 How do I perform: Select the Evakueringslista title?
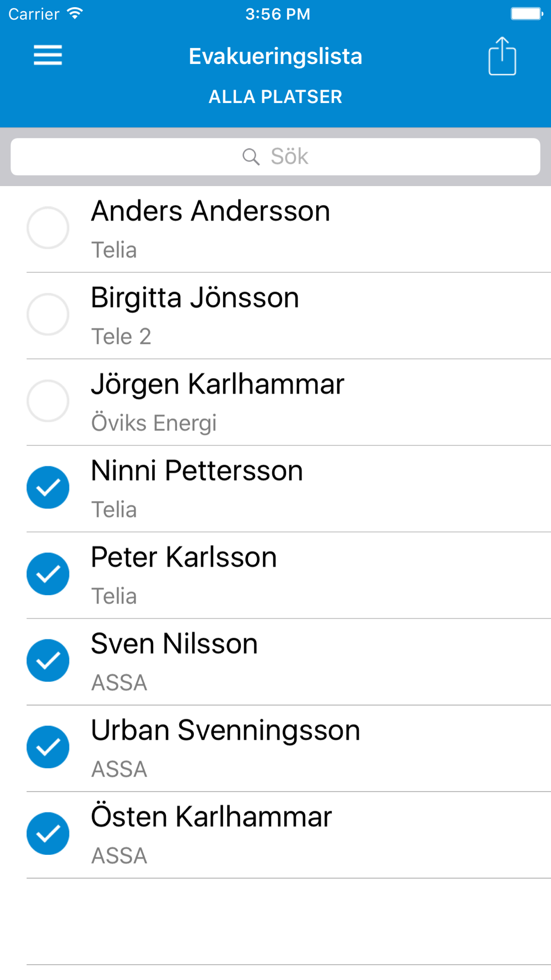[x=275, y=56]
